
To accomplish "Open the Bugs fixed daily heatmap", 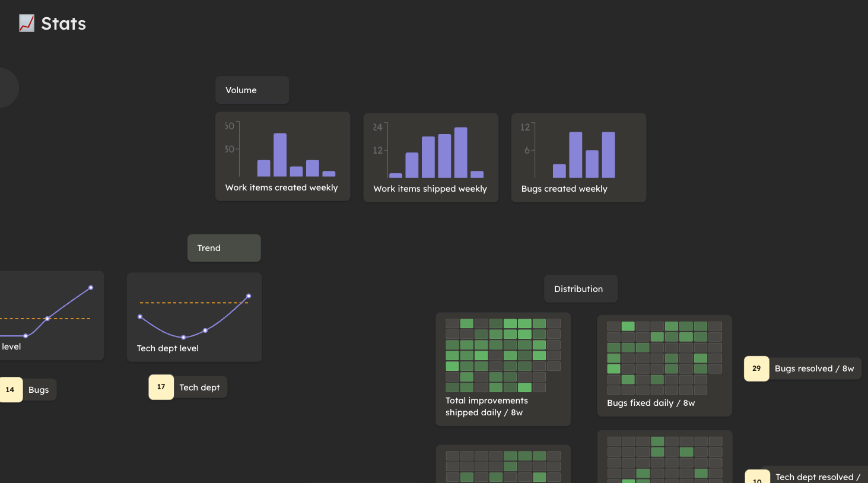I will [x=664, y=366].
